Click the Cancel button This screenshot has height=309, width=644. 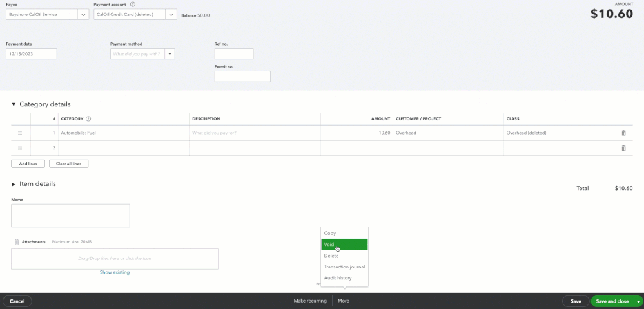(17, 301)
